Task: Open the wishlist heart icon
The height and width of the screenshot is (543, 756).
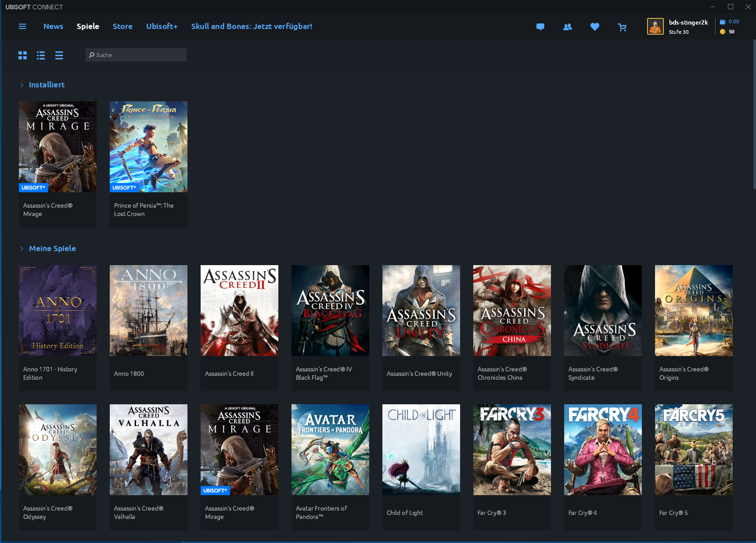Action: point(595,27)
